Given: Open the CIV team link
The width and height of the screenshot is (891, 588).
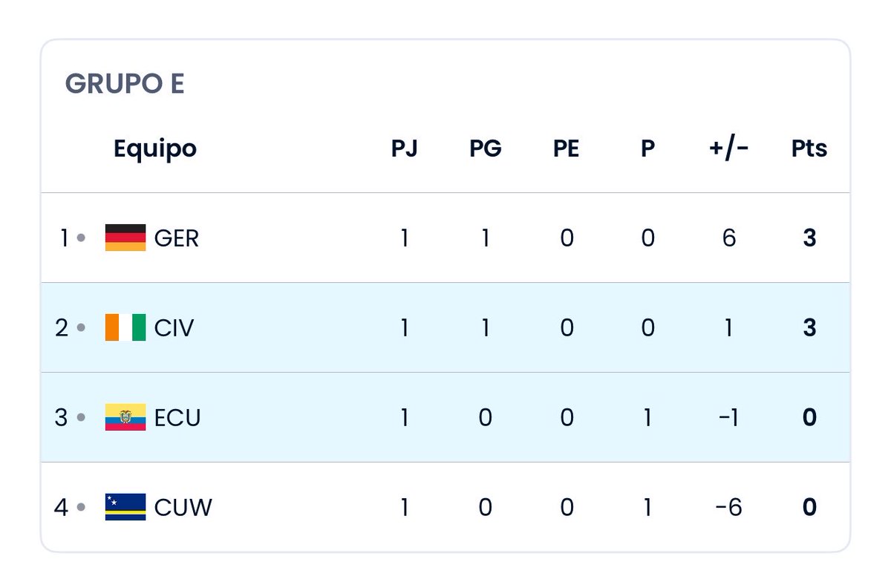Looking at the screenshot, I should [174, 328].
